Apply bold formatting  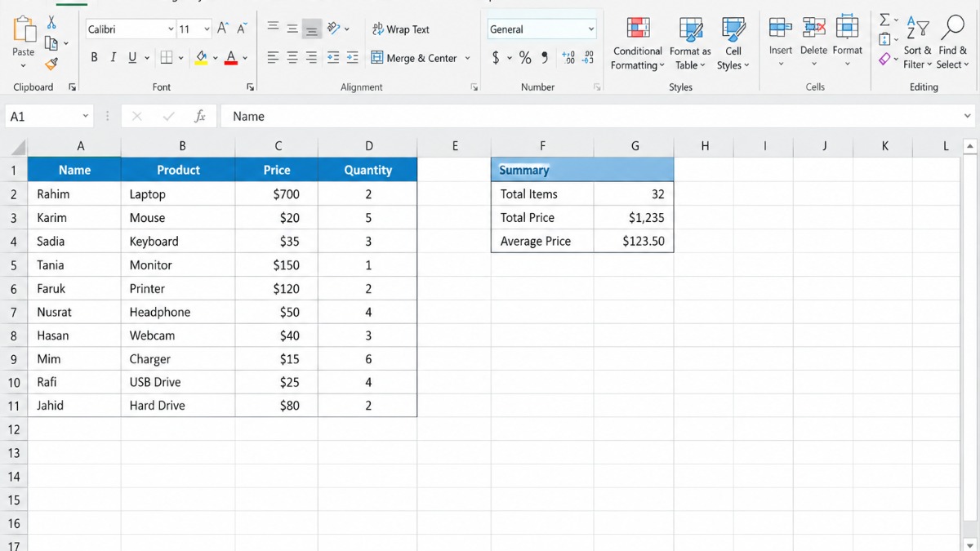[94, 58]
